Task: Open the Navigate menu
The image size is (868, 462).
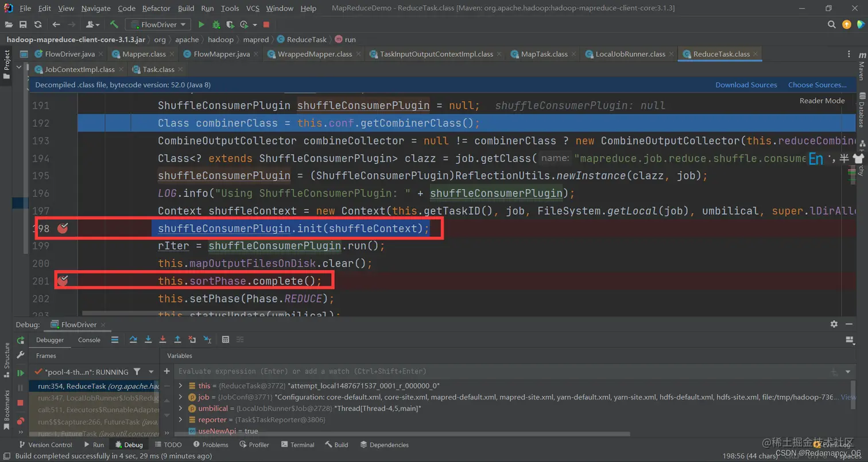Action: pos(96,9)
